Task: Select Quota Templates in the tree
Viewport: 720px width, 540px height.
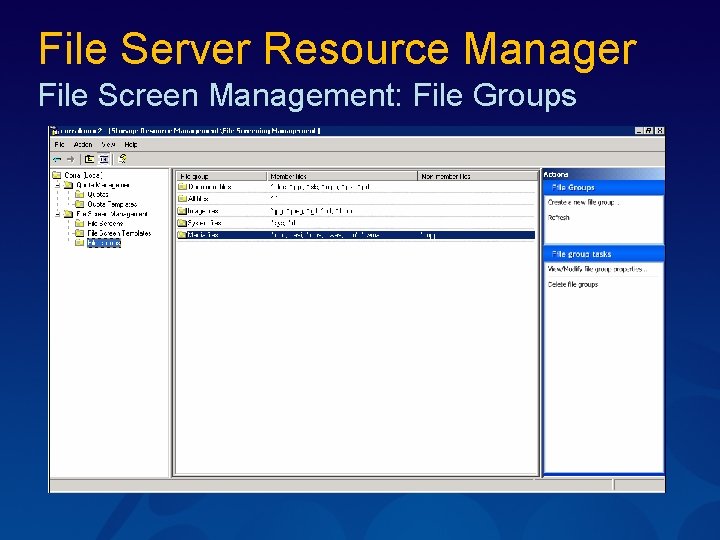Action: pyautogui.click(x=112, y=204)
